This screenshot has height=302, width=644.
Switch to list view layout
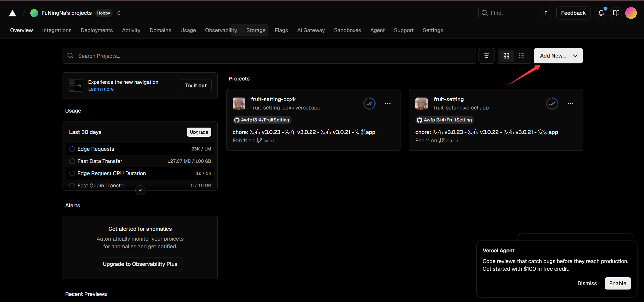pyautogui.click(x=522, y=56)
